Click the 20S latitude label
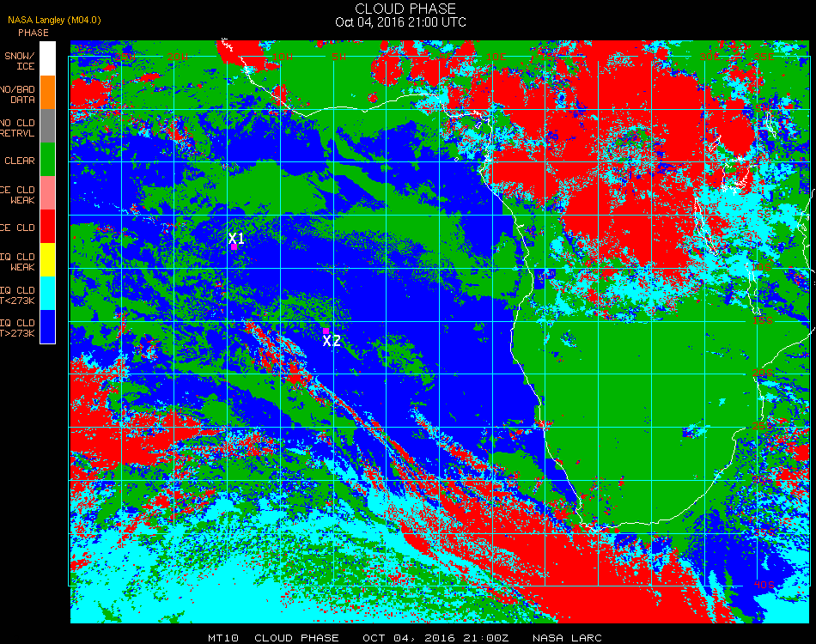Screen dimensions: 816x644 coord(763,374)
